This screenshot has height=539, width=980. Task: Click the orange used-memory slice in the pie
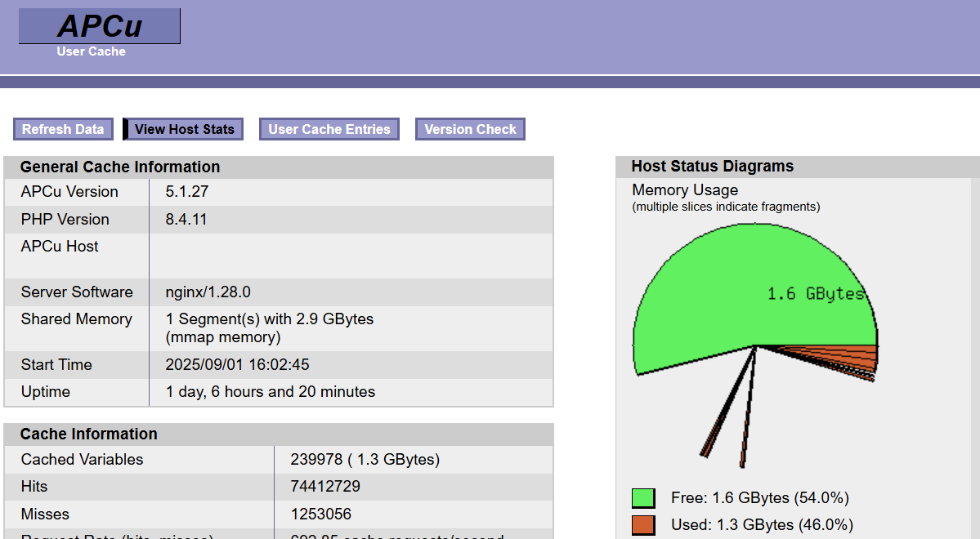865,353
